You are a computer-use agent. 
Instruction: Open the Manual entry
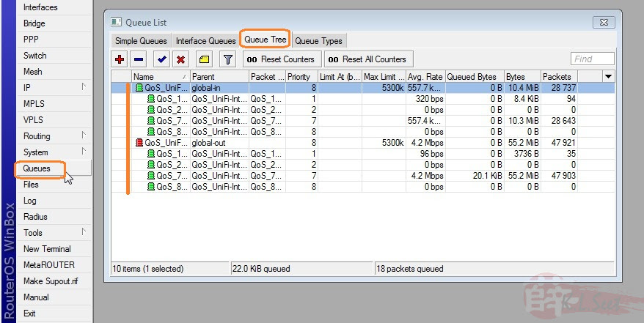tap(54, 297)
